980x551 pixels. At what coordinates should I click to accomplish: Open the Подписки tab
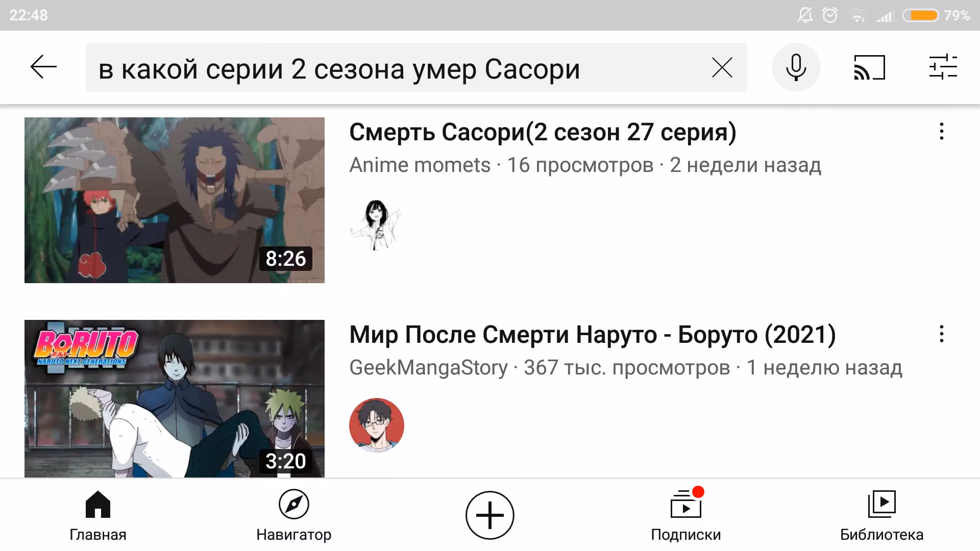tap(686, 515)
